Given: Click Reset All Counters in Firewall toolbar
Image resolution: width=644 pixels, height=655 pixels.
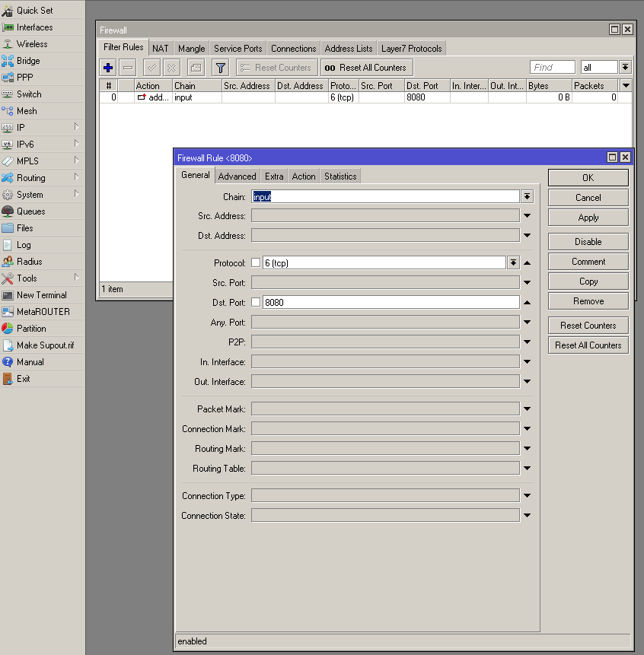Looking at the screenshot, I should coord(366,68).
